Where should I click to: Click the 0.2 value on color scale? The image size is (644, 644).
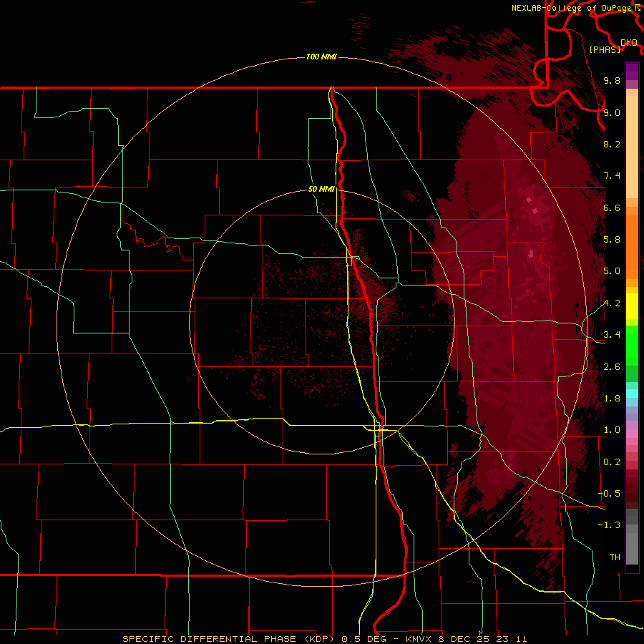pyautogui.click(x=612, y=462)
